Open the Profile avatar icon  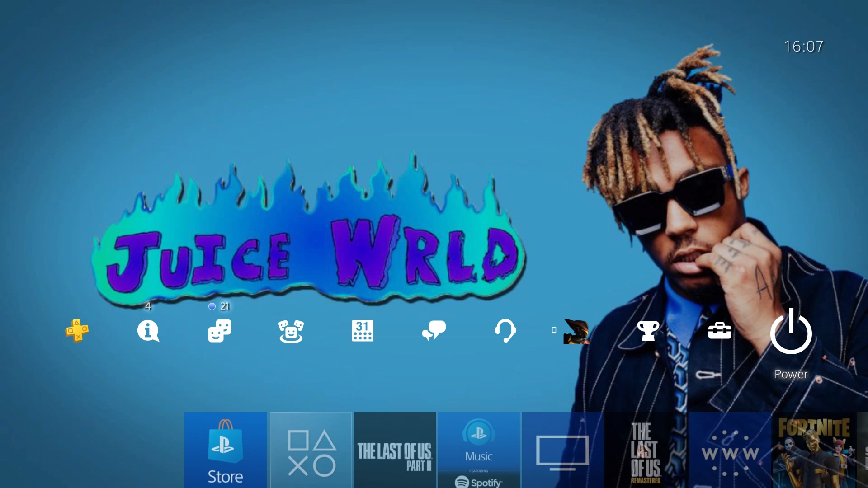[x=576, y=331]
